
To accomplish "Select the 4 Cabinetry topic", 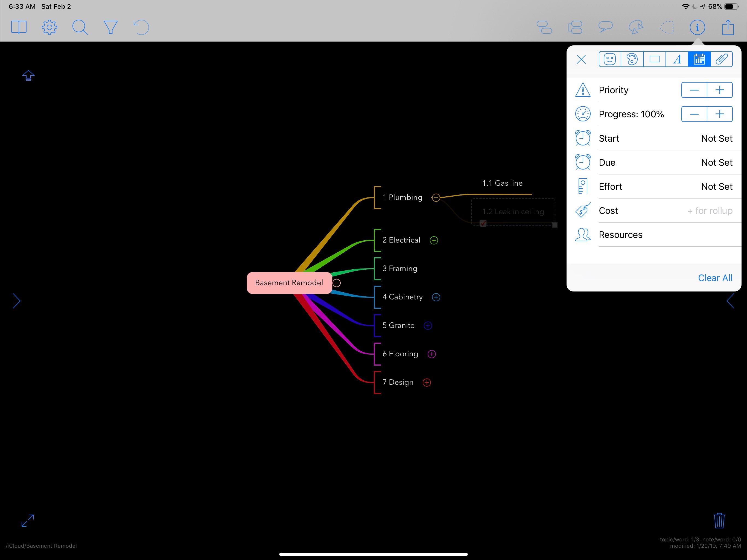I will (402, 297).
